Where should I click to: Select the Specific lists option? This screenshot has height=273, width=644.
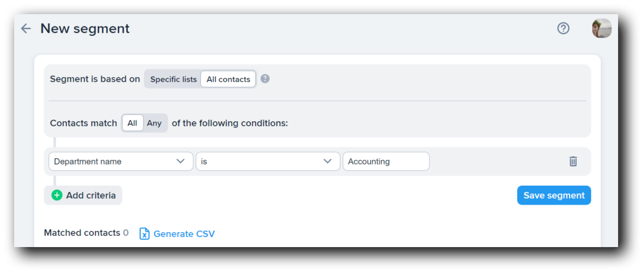pyautogui.click(x=173, y=80)
